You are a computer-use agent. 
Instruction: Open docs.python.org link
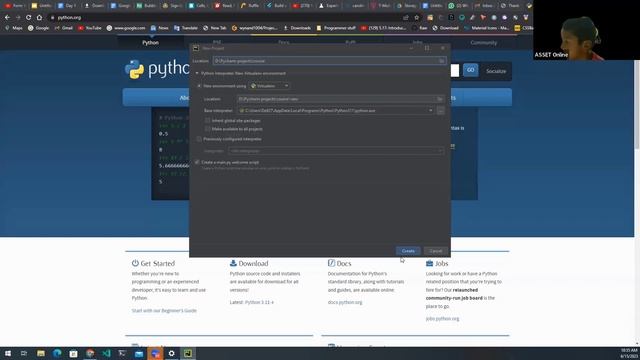345,302
